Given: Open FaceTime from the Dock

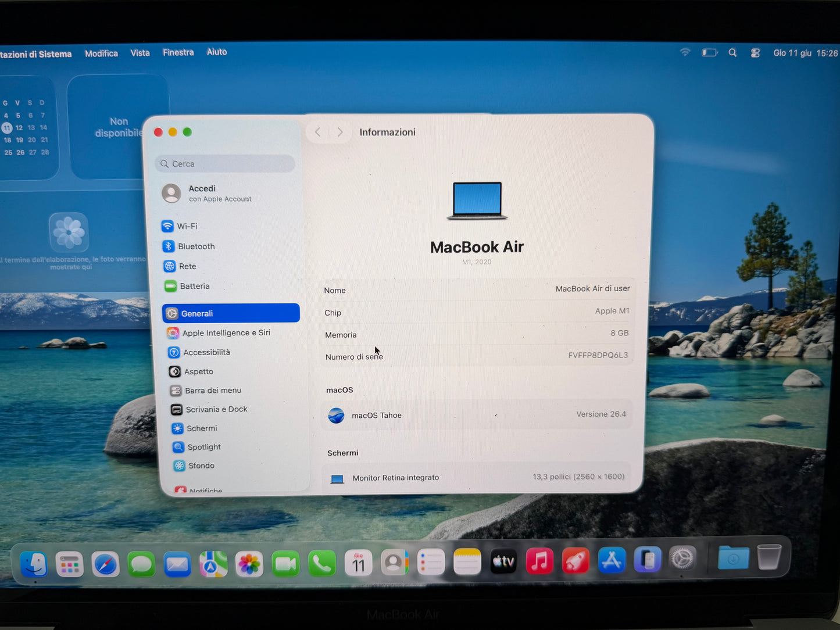Looking at the screenshot, I should tap(285, 564).
